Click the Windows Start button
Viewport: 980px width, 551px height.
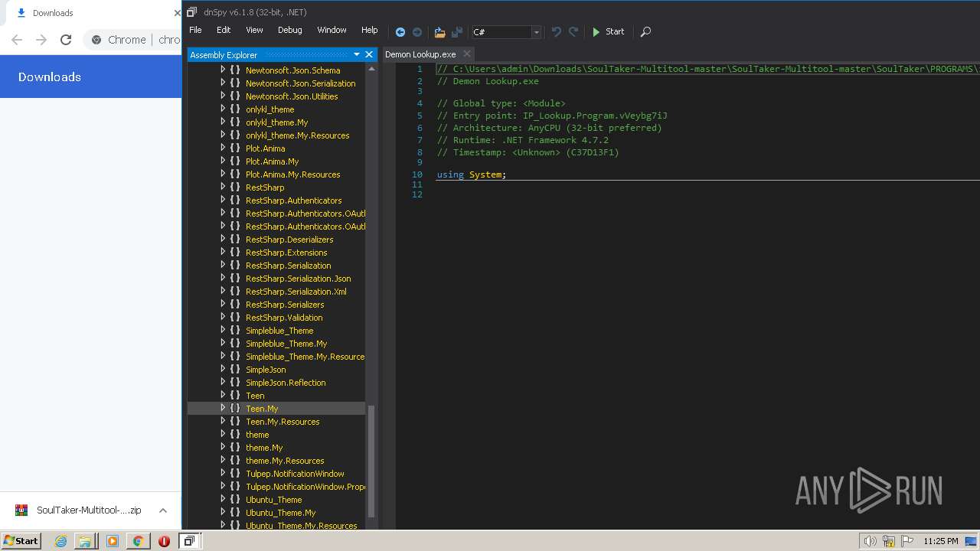tap(21, 541)
